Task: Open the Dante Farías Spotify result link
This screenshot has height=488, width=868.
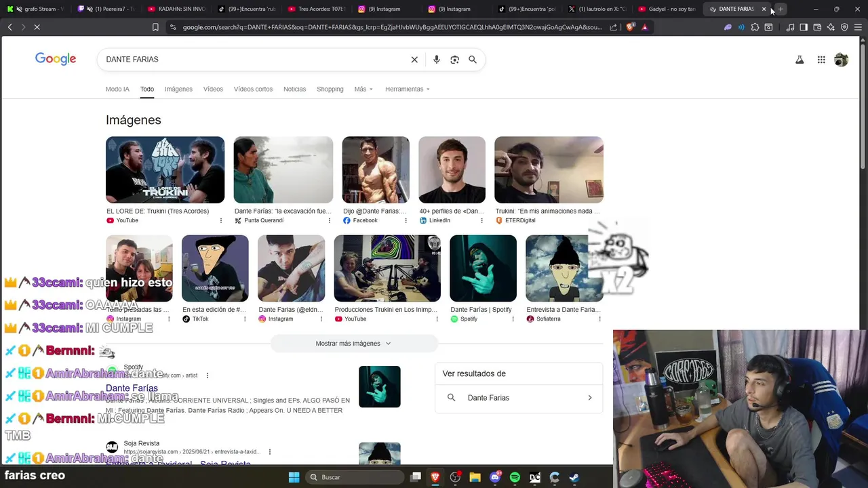Action: pos(132,388)
